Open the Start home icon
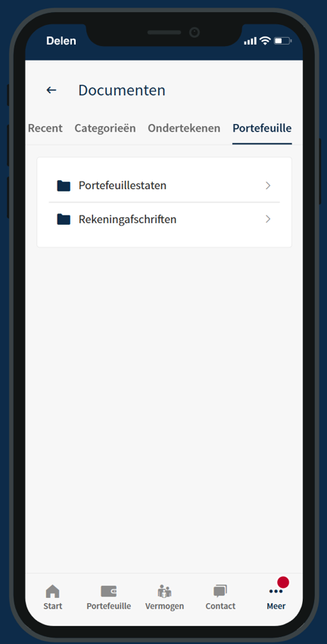The height and width of the screenshot is (644, 327). click(x=52, y=592)
